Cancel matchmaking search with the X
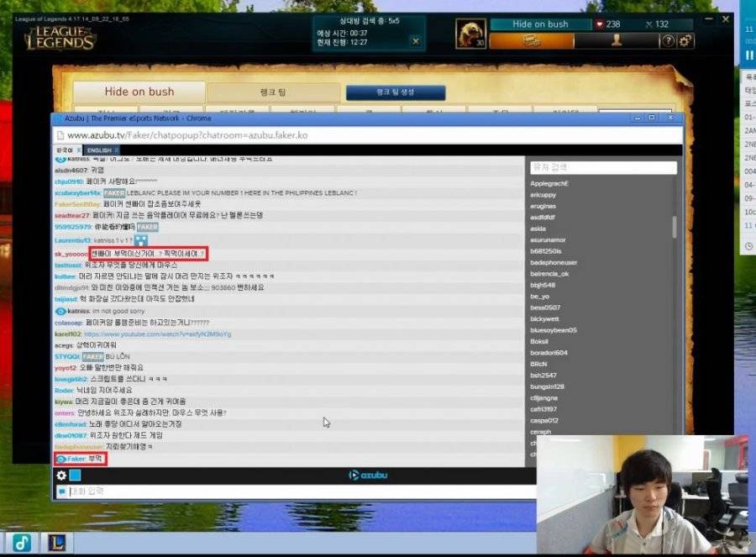The image size is (756, 557). pos(413,39)
